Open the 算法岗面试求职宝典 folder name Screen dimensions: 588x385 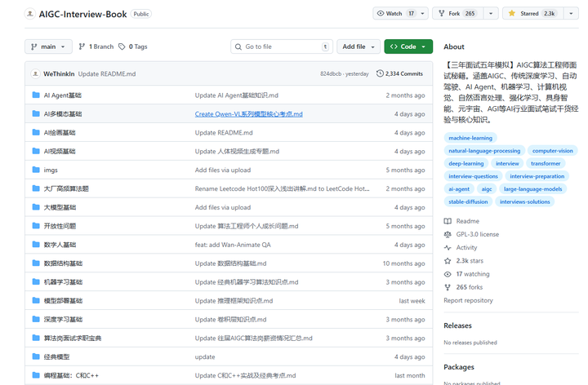(x=73, y=339)
